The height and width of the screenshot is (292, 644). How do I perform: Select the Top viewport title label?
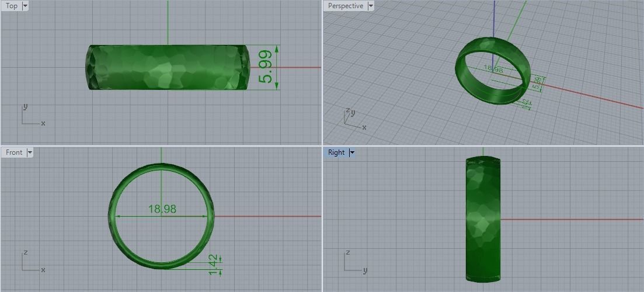[x=12, y=6]
